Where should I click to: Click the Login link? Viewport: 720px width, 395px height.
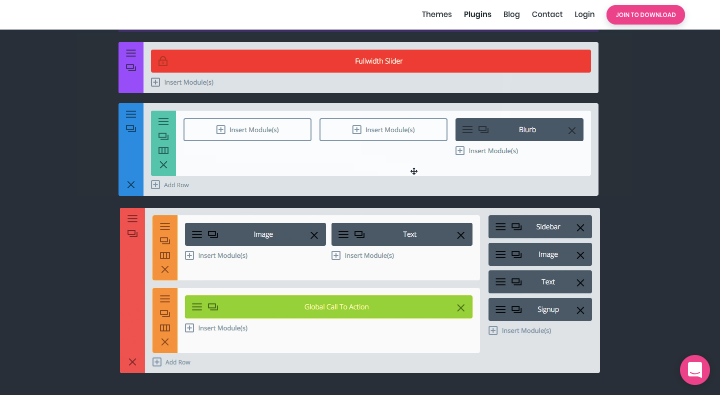(584, 14)
